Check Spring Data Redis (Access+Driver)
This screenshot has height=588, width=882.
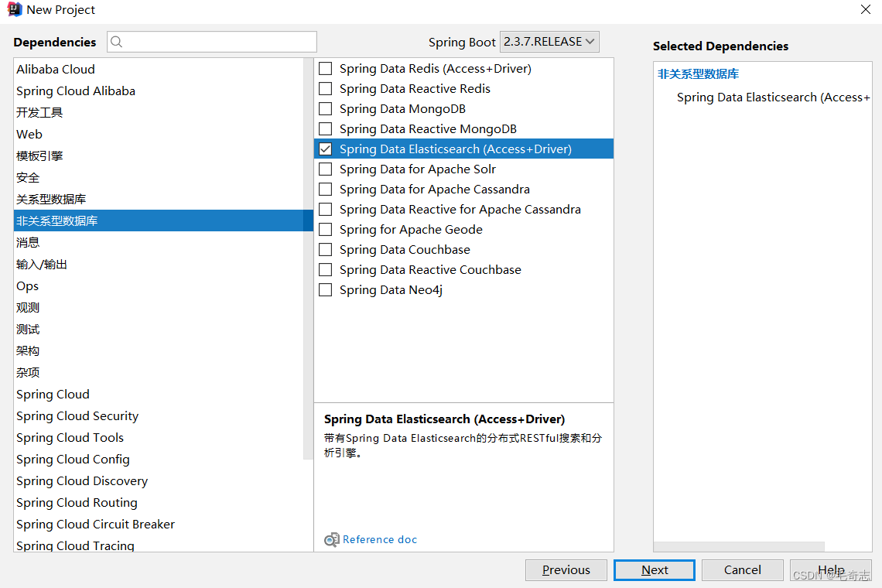(x=325, y=69)
